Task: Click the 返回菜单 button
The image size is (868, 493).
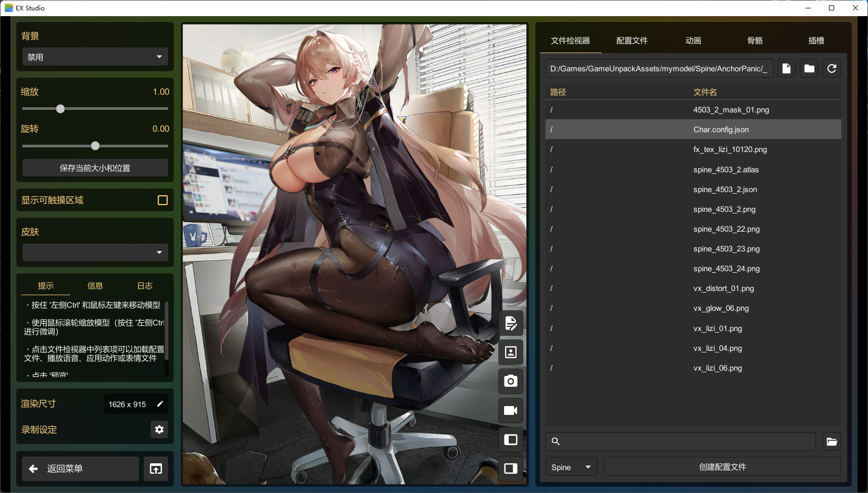Action: pos(80,469)
